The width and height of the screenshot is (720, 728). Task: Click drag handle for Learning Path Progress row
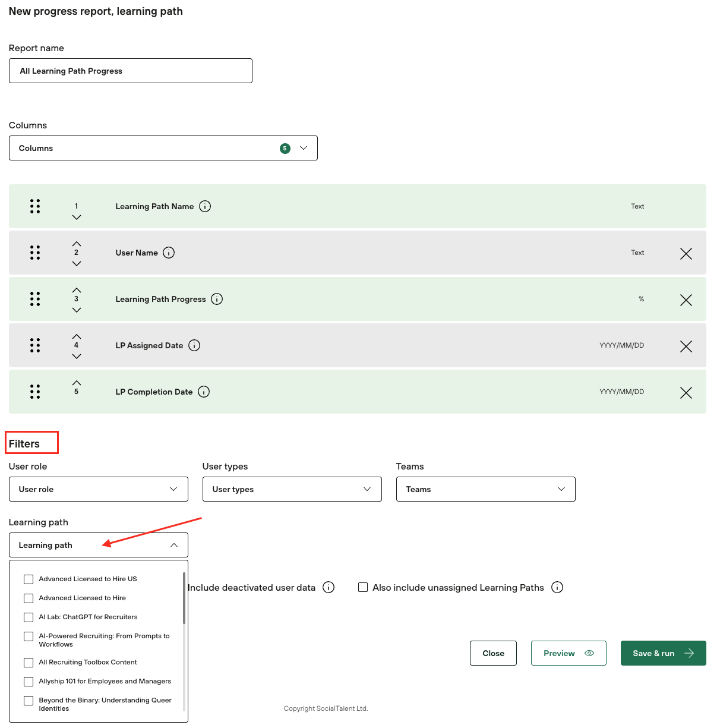pyautogui.click(x=35, y=299)
